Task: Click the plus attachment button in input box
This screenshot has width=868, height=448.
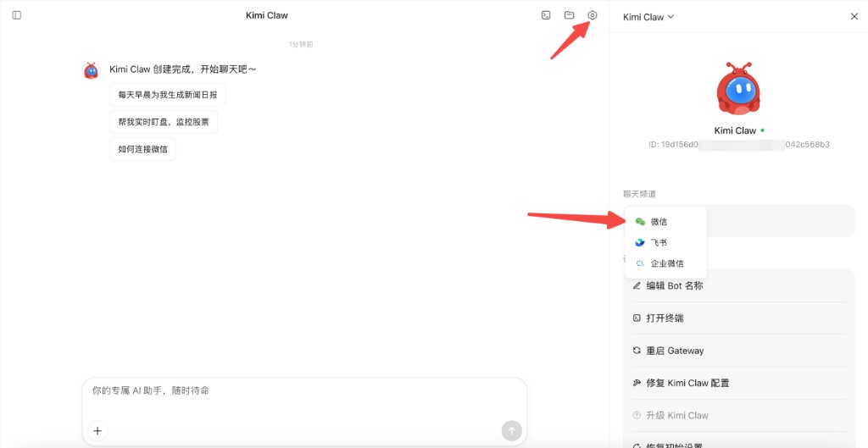Action: (x=97, y=431)
